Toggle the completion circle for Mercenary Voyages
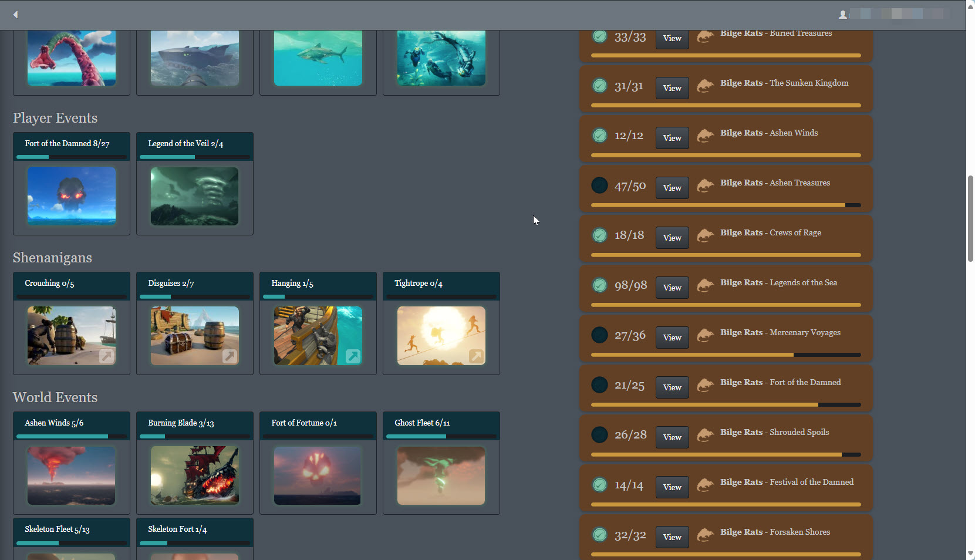 (599, 335)
